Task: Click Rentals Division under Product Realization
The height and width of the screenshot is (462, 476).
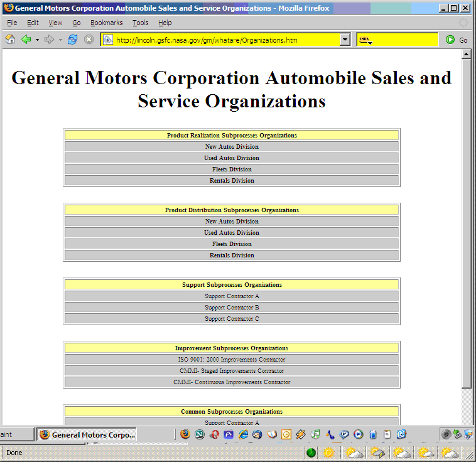Action: coord(232,180)
